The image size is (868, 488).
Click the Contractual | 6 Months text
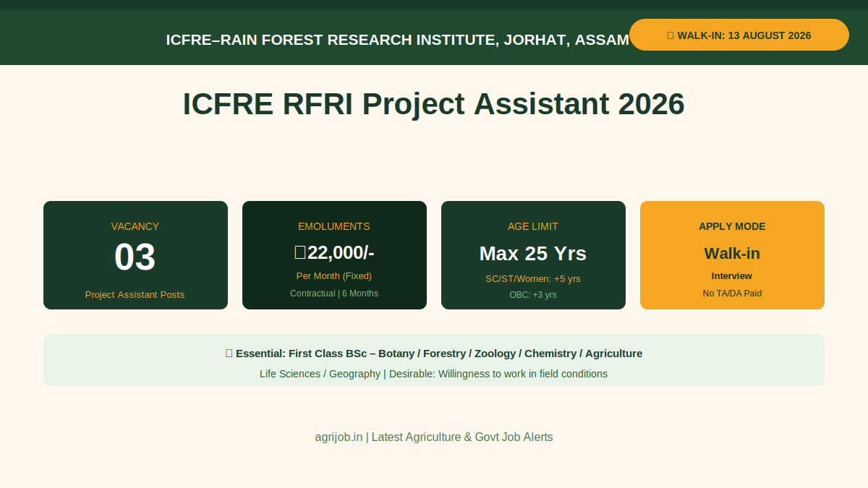(334, 294)
